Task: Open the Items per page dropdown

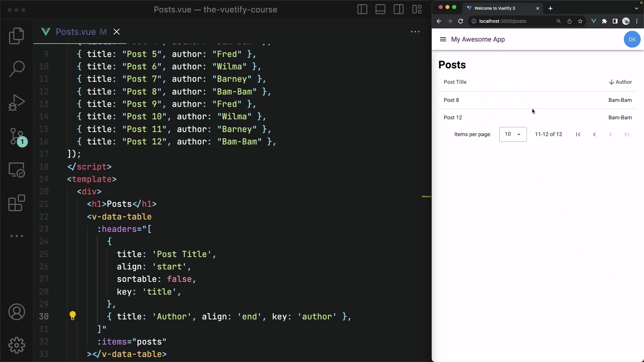Action: (x=513, y=134)
